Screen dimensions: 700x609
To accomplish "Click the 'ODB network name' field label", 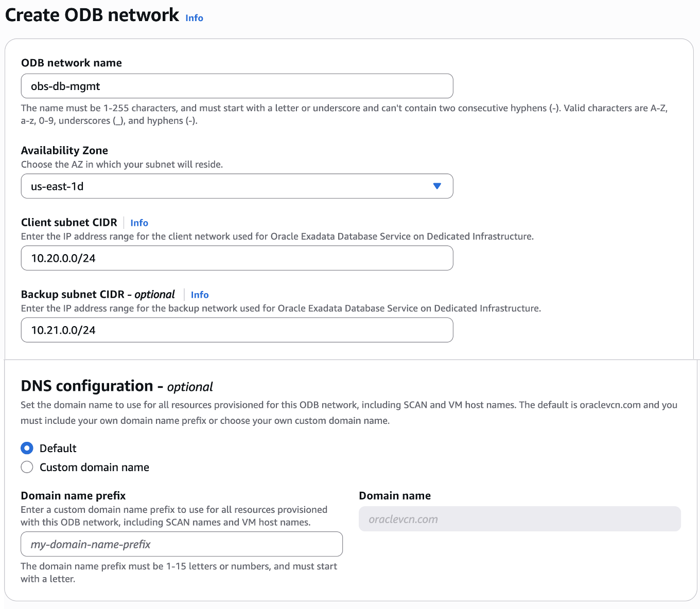I will click(72, 63).
